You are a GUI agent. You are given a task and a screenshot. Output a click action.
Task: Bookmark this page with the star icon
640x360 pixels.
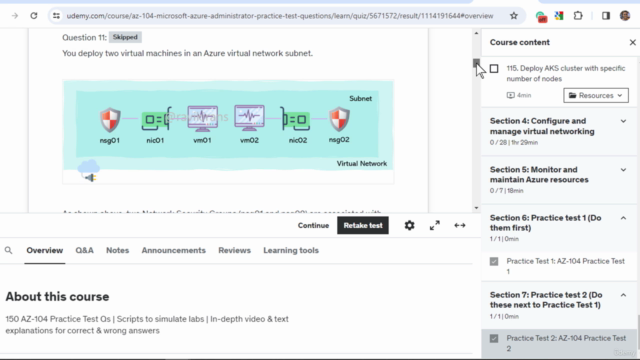[513, 16]
